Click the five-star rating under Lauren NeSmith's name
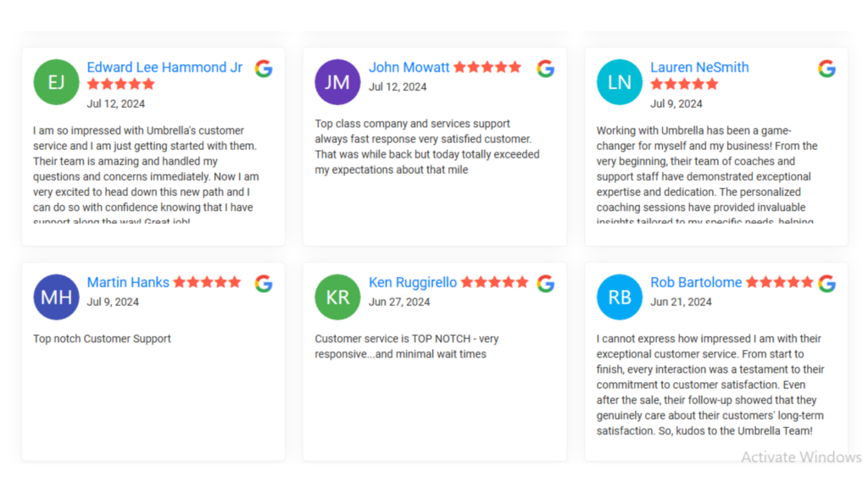 click(x=684, y=84)
